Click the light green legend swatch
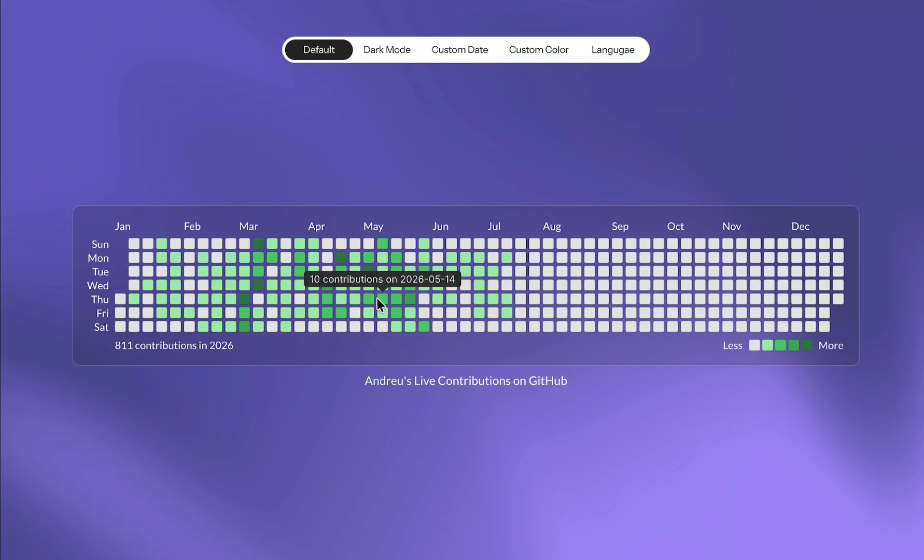Image resolution: width=924 pixels, height=560 pixels. click(x=767, y=345)
